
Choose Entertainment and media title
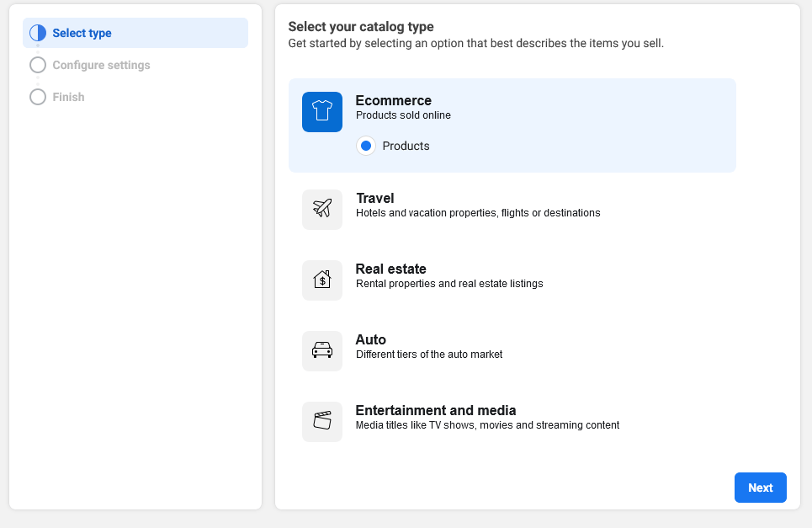click(x=436, y=410)
